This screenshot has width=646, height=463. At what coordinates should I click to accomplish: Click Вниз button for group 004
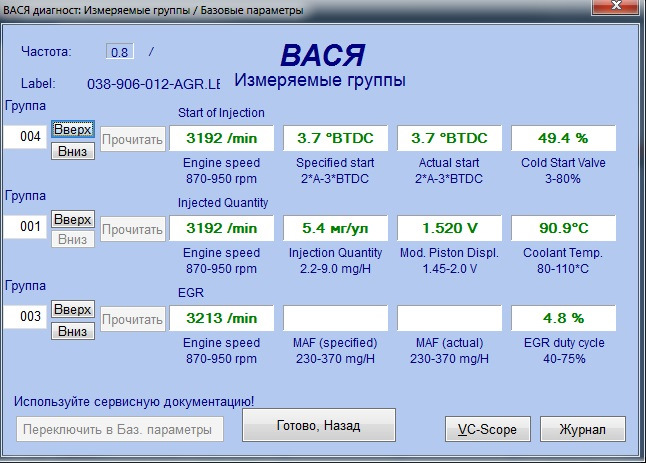[73, 151]
